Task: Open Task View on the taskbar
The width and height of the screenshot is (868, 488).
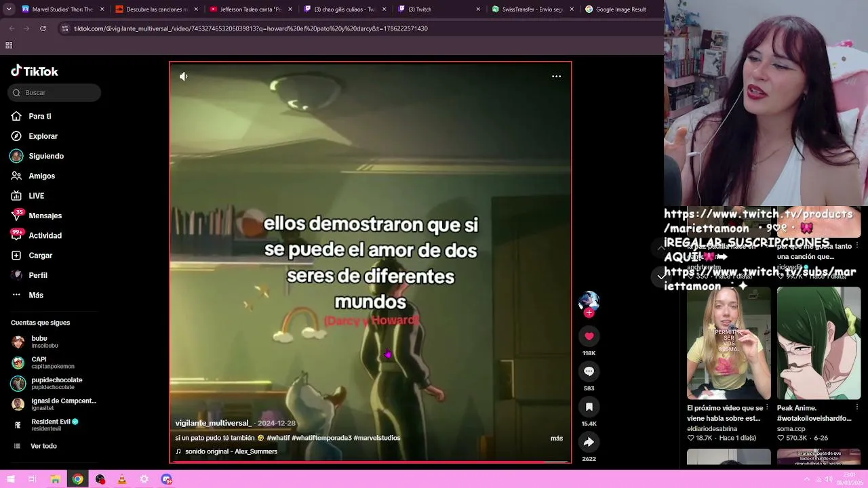Action: tap(33, 479)
